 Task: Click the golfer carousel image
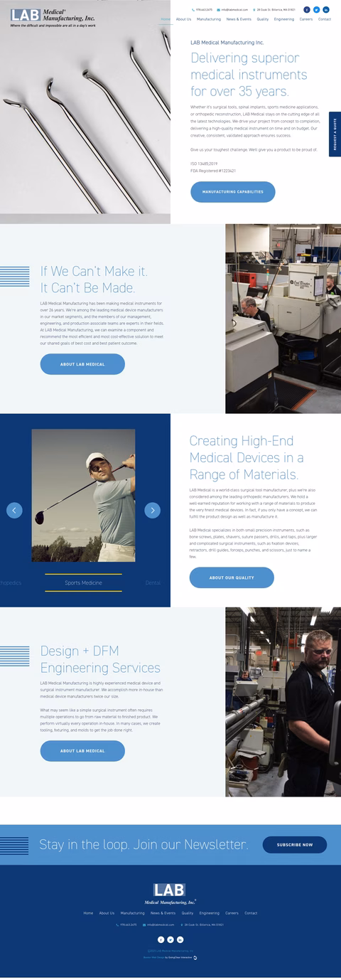83,496
